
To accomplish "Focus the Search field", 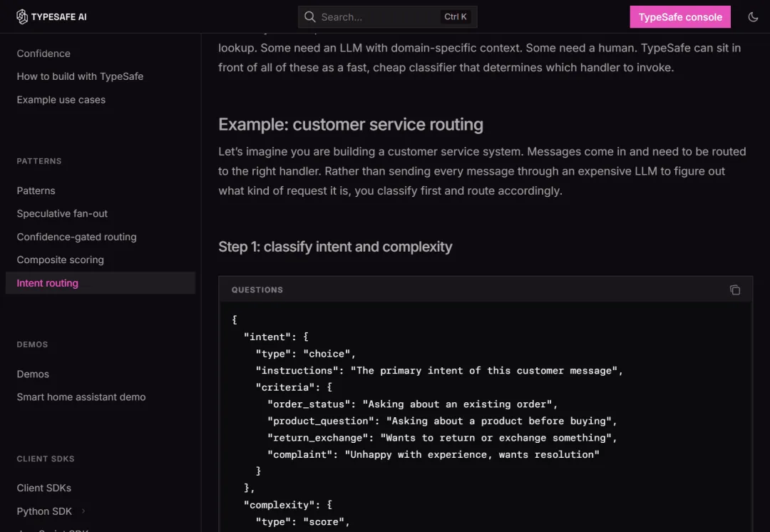I will coord(387,17).
